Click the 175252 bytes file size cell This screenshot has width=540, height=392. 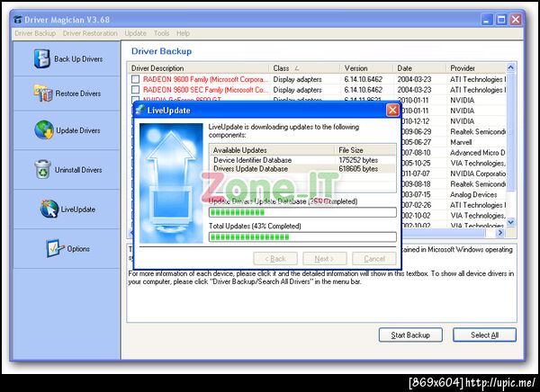(358, 160)
